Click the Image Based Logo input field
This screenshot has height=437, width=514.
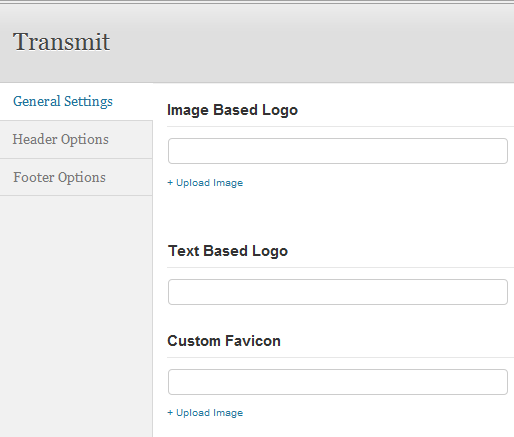pos(338,151)
